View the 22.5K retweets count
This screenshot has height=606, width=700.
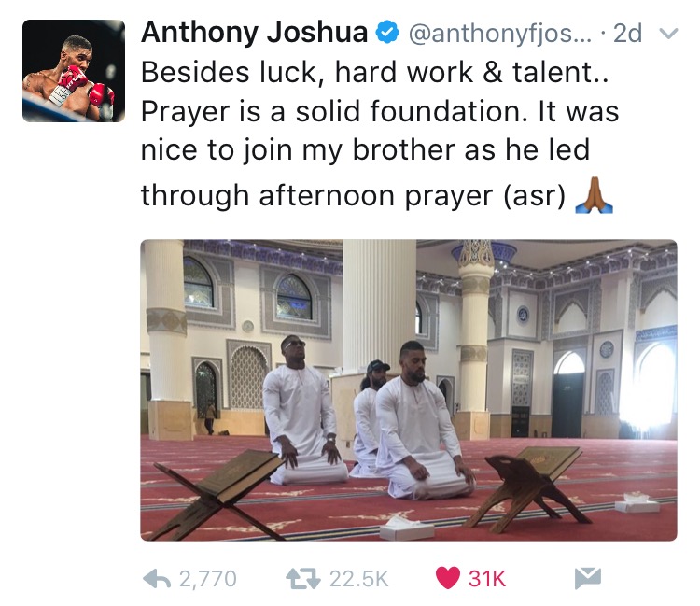359,579
